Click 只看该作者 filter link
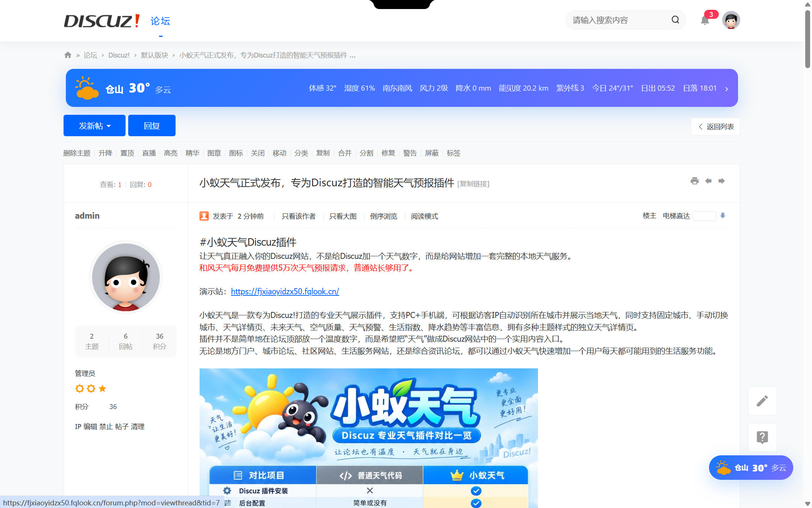812x508 pixels. [299, 216]
